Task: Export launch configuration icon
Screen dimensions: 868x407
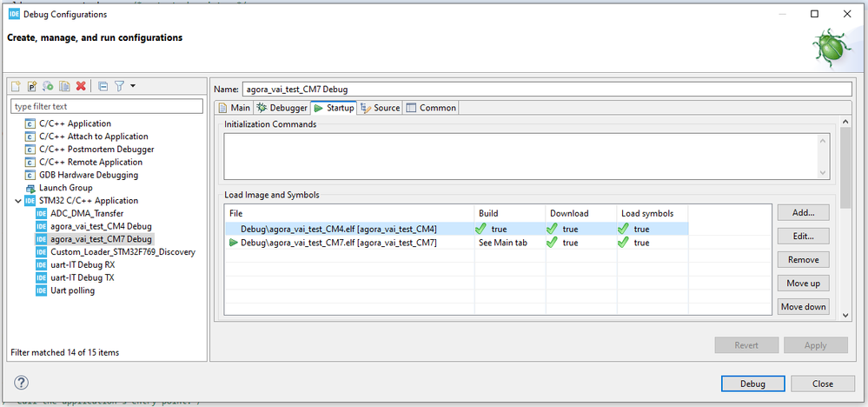Action: 48,86
